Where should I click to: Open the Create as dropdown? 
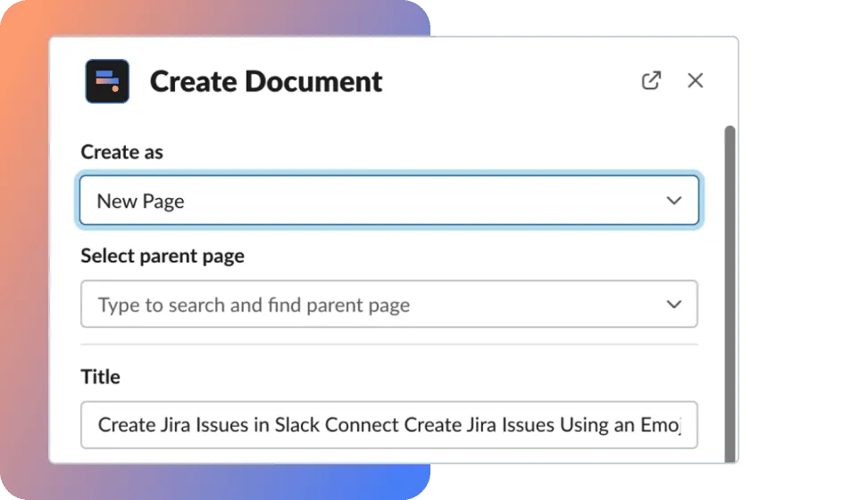(388, 201)
